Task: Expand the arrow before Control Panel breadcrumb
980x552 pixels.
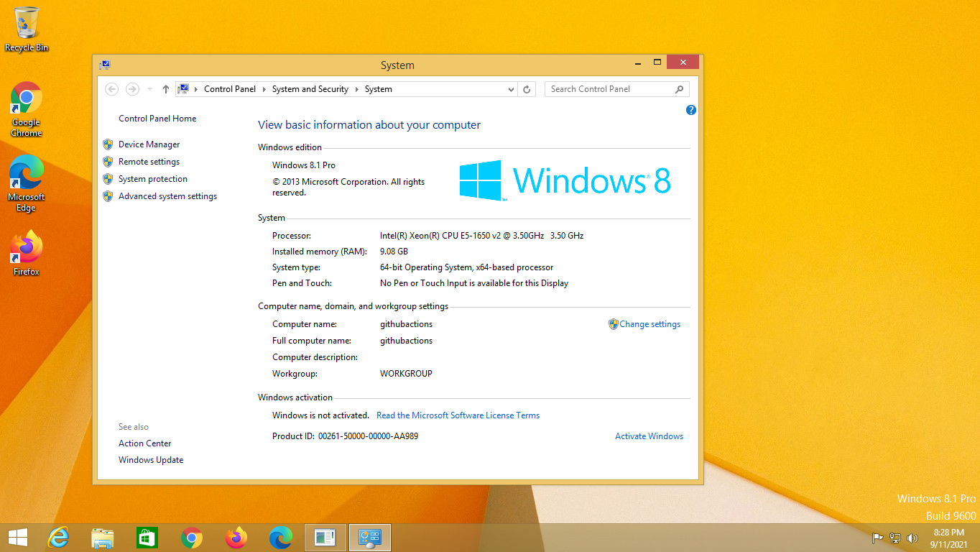Action: (196, 89)
